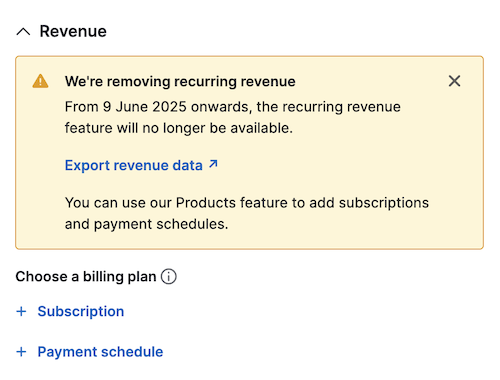Collapse the Revenue section chevron
This screenshot has height=380, width=500.
[23, 32]
